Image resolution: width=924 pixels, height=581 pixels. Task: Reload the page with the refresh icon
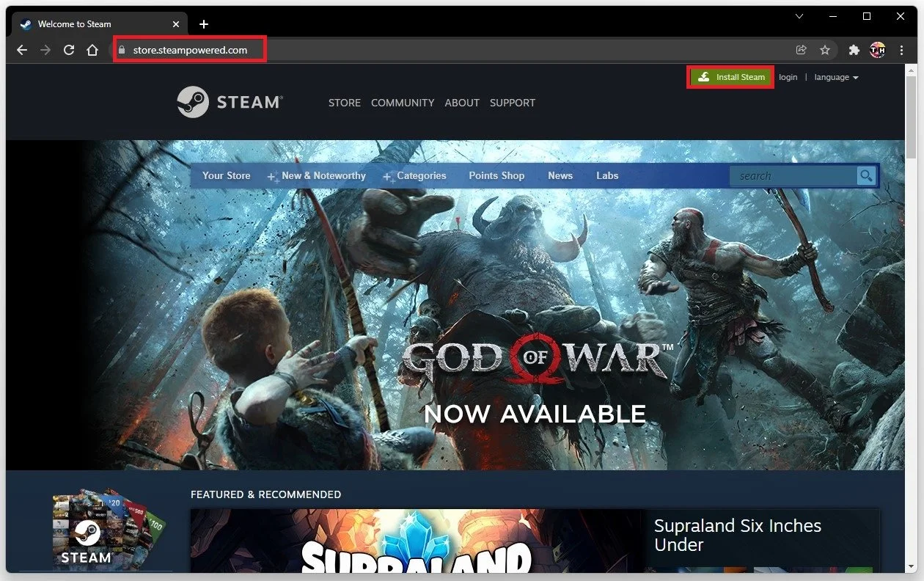tap(69, 50)
